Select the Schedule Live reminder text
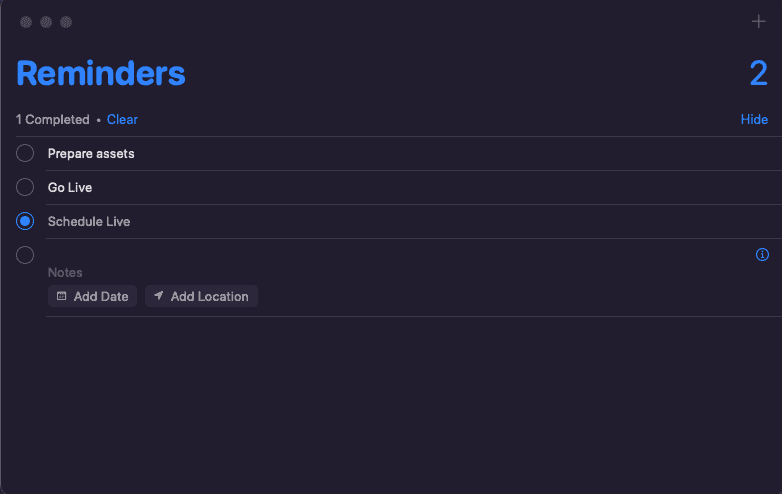The height and width of the screenshot is (494, 782). 89,221
